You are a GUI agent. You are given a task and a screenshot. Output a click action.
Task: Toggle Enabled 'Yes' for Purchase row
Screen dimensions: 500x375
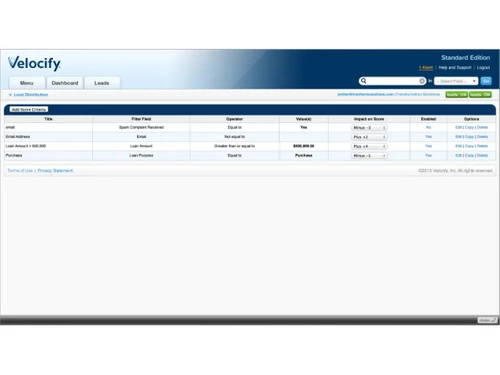(428, 155)
